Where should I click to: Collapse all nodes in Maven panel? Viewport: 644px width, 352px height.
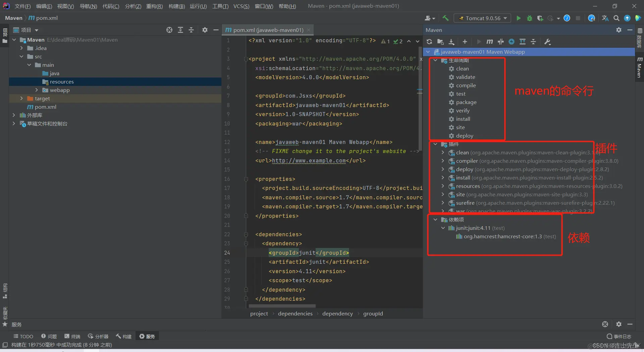[x=533, y=42]
